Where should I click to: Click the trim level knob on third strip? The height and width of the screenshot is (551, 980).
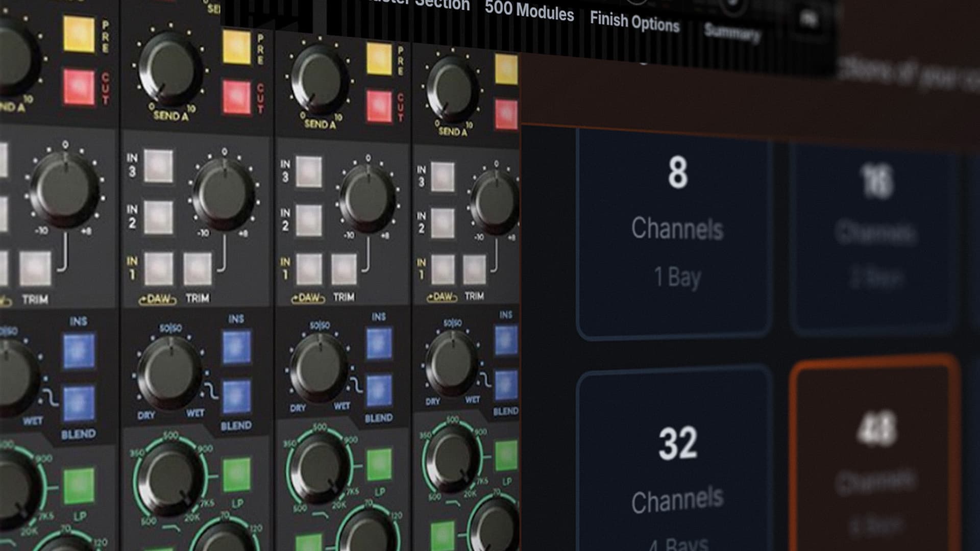click(x=367, y=198)
